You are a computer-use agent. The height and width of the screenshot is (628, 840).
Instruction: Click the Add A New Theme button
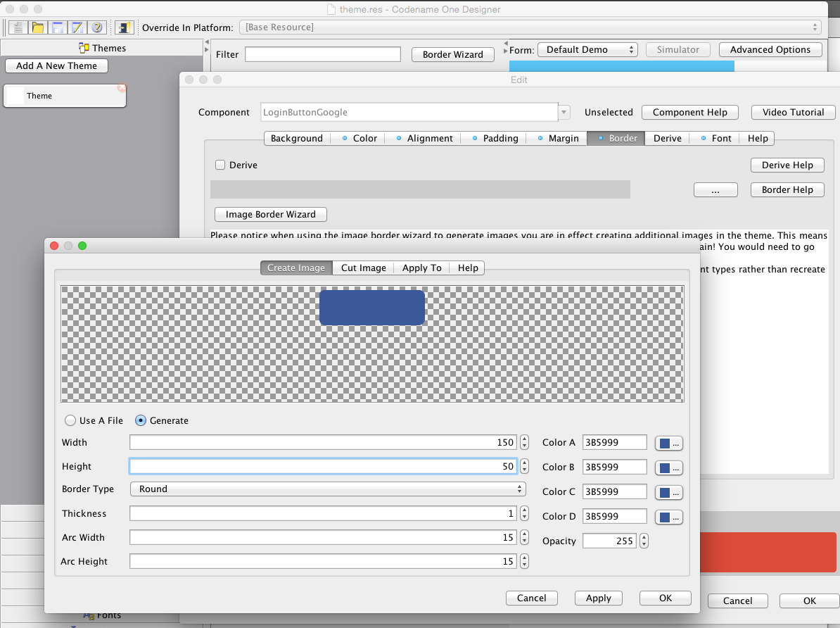56,65
